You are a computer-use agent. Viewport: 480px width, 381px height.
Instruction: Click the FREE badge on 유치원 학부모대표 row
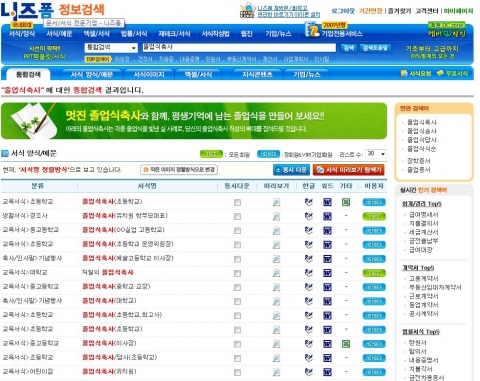click(x=374, y=216)
